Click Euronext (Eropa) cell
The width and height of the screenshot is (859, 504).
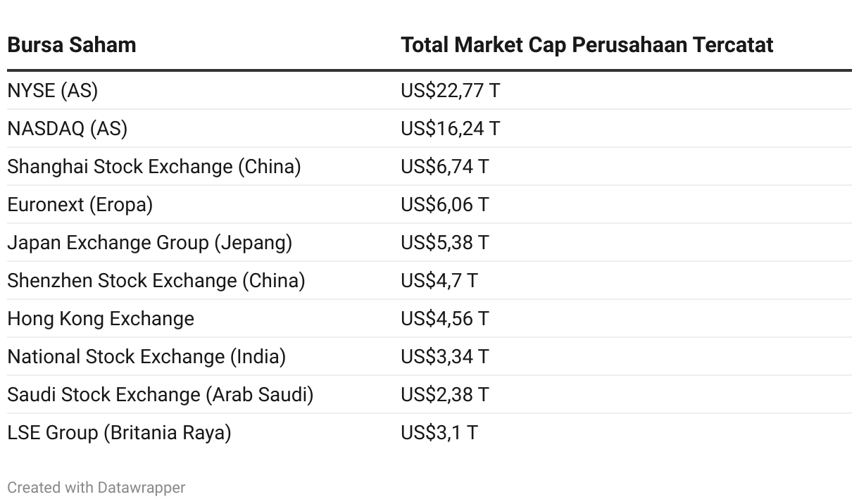click(x=80, y=205)
